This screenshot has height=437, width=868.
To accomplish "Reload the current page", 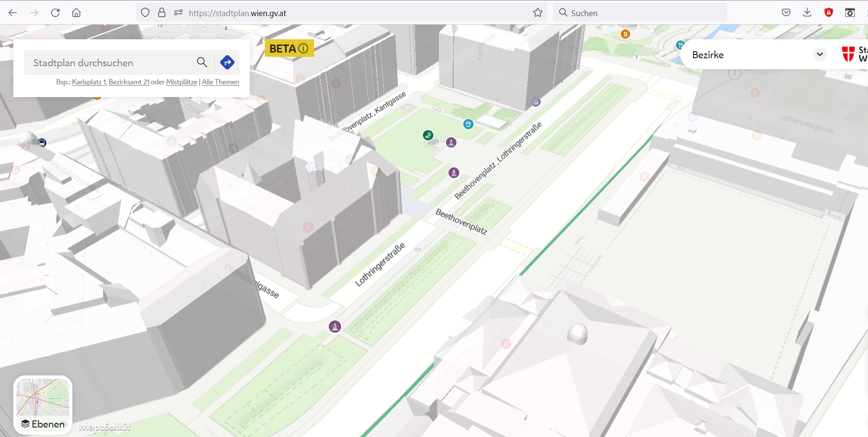I will [x=55, y=13].
